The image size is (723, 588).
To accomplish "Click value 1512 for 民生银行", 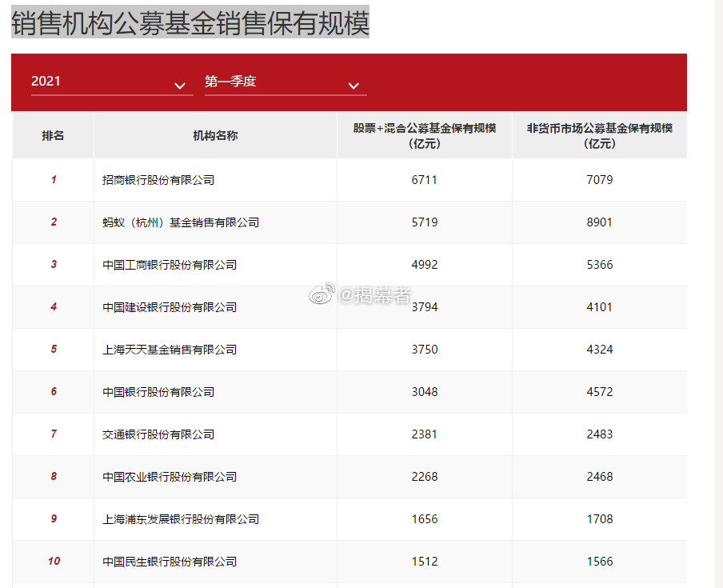I will click(x=424, y=562).
